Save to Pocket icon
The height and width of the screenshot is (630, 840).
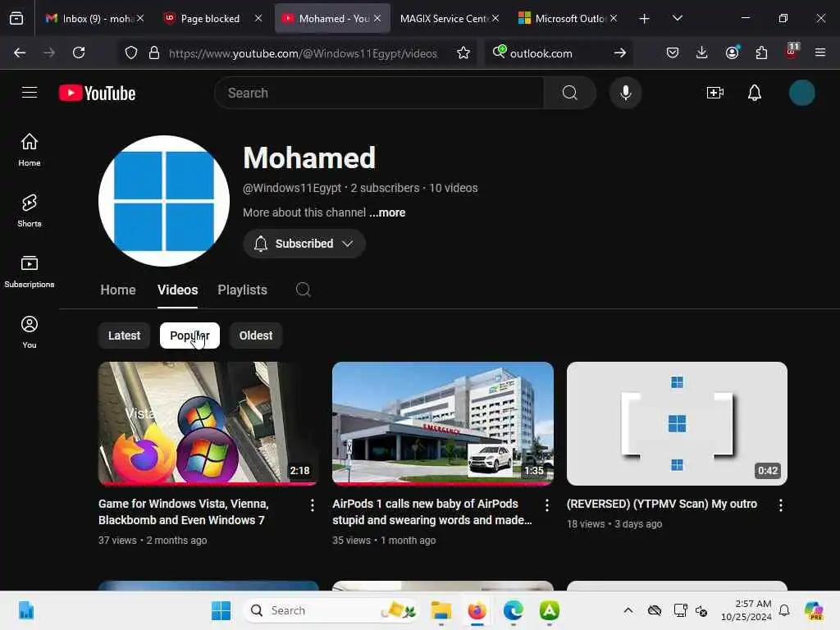point(673,52)
